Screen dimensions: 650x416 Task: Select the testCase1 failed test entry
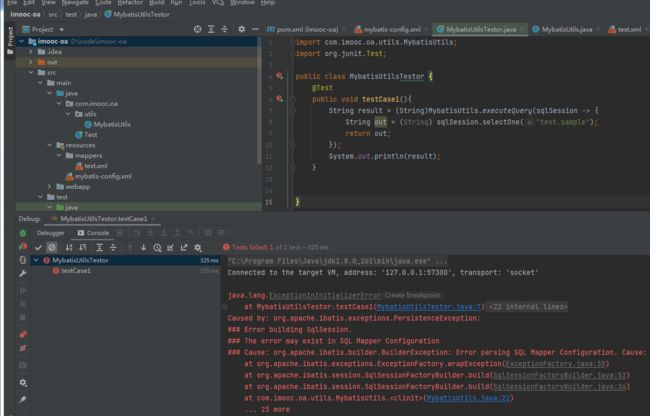click(76, 271)
